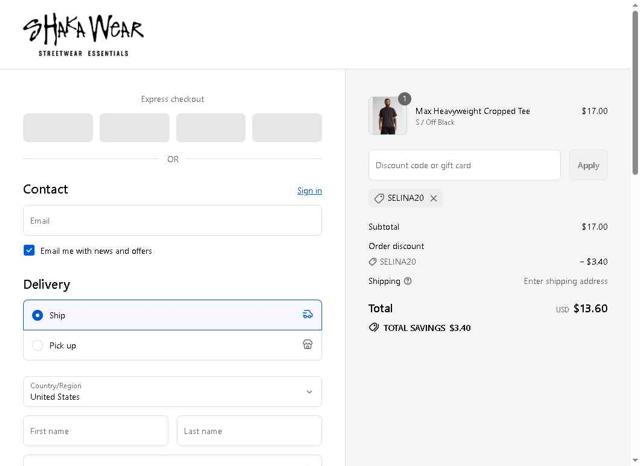
Task: Click the delivery truck icon in Ship row
Action: (x=307, y=315)
